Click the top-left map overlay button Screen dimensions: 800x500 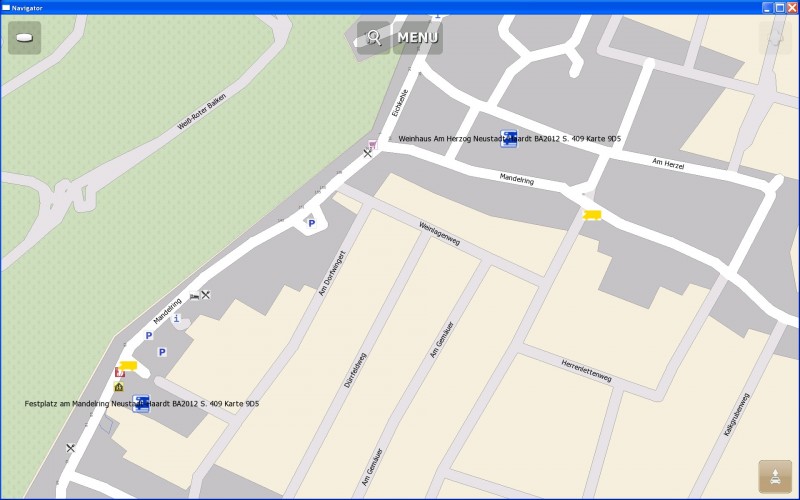click(x=25, y=38)
